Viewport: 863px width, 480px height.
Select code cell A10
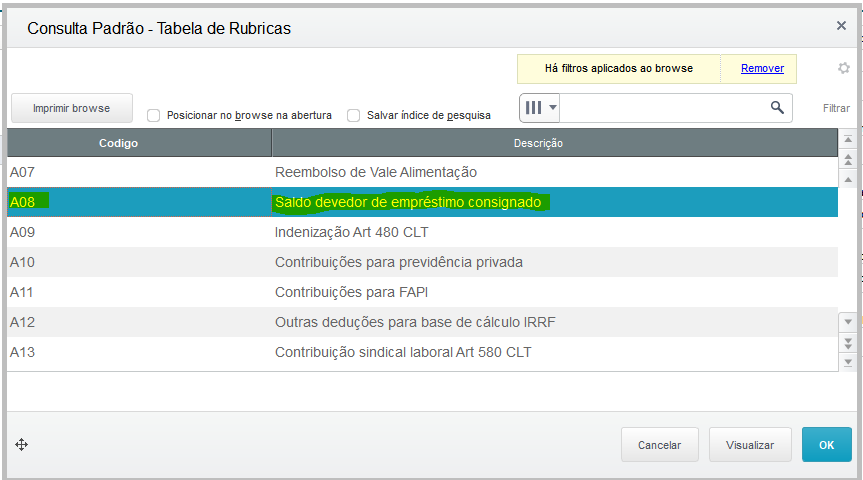[139, 262]
